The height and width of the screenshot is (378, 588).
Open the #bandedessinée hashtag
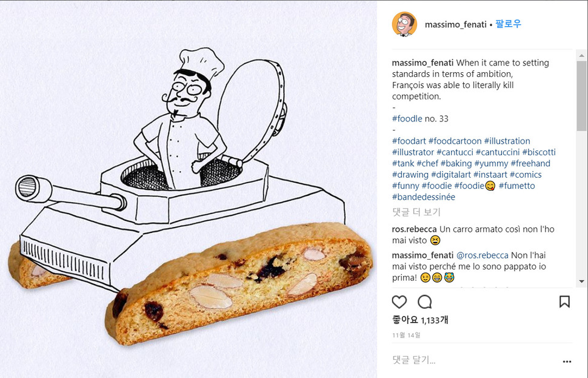(423, 197)
